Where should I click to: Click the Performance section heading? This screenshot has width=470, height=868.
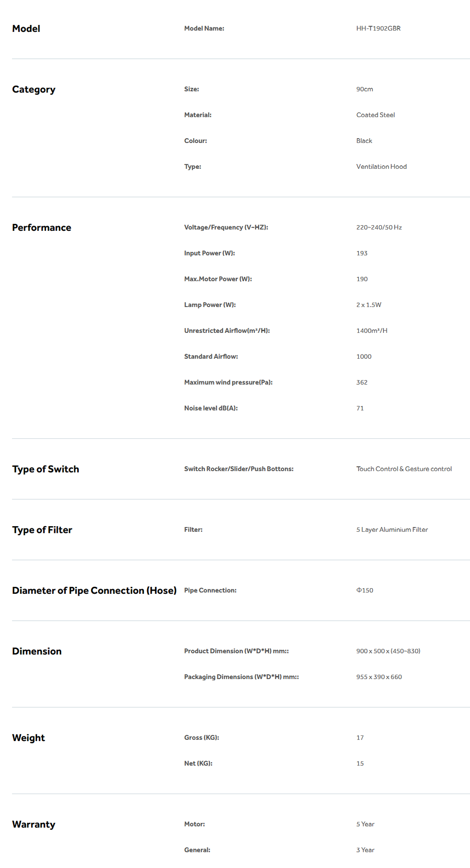42,228
